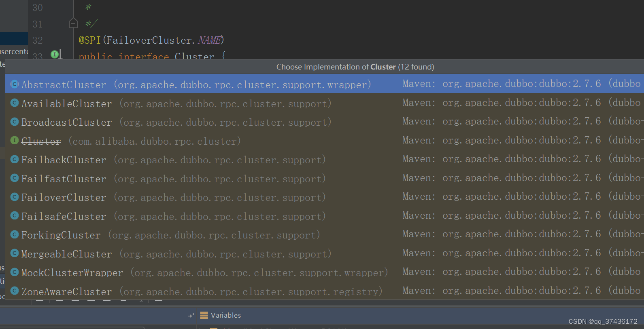Click line number 30 in the gutter
This screenshot has height=329, width=644.
[38, 8]
